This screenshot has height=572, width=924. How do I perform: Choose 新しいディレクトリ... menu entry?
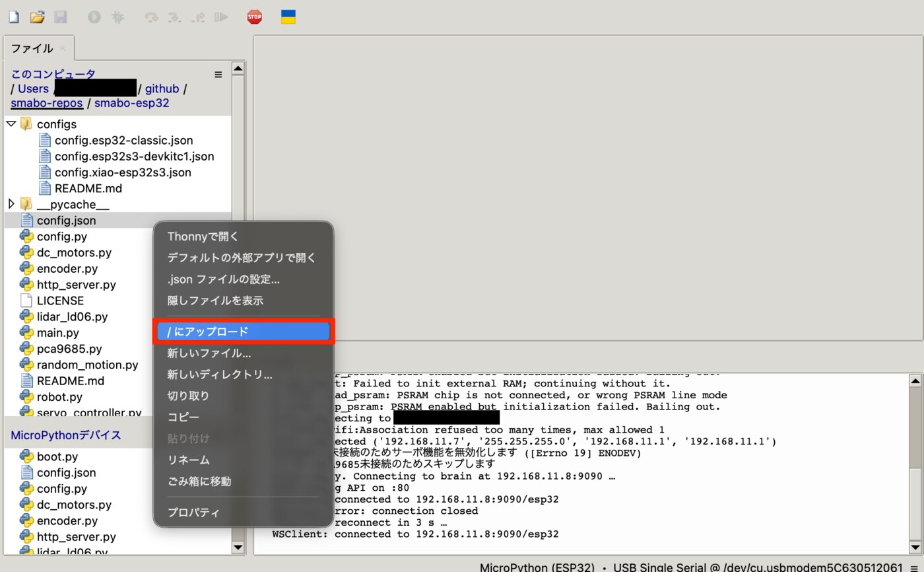[243, 375]
